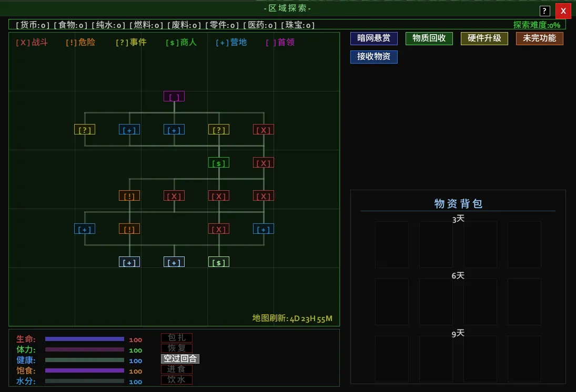Click the 饮水 drink water action
576x392 pixels.
176,380
